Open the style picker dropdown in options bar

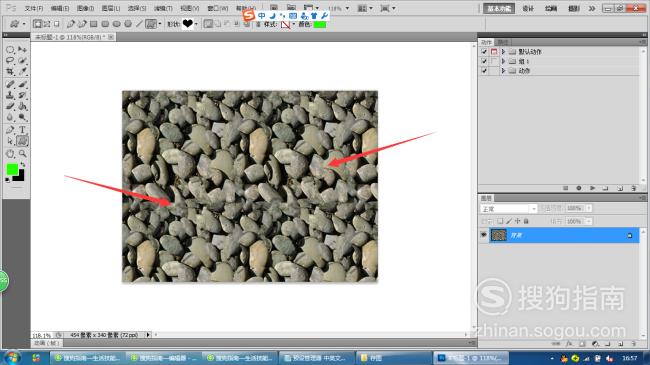293,24
